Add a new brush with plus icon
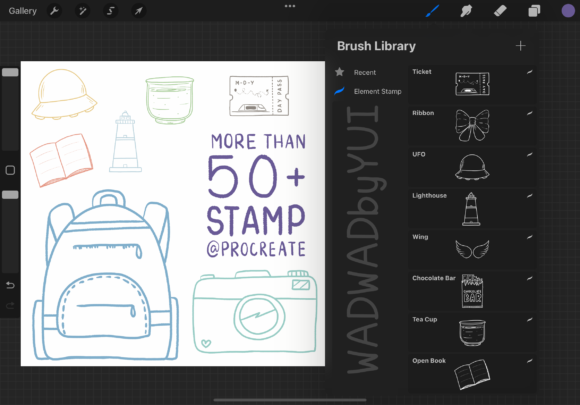This screenshot has width=580, height=405. [520, 46]
